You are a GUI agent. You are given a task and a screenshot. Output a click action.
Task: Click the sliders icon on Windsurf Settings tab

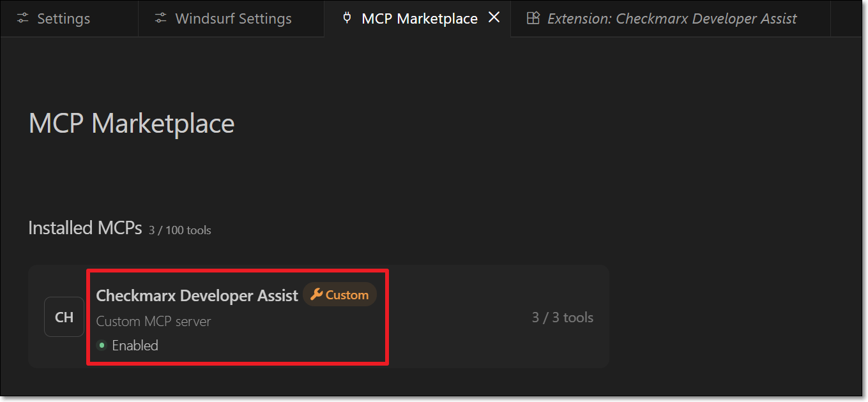click(x=161, y=19)
